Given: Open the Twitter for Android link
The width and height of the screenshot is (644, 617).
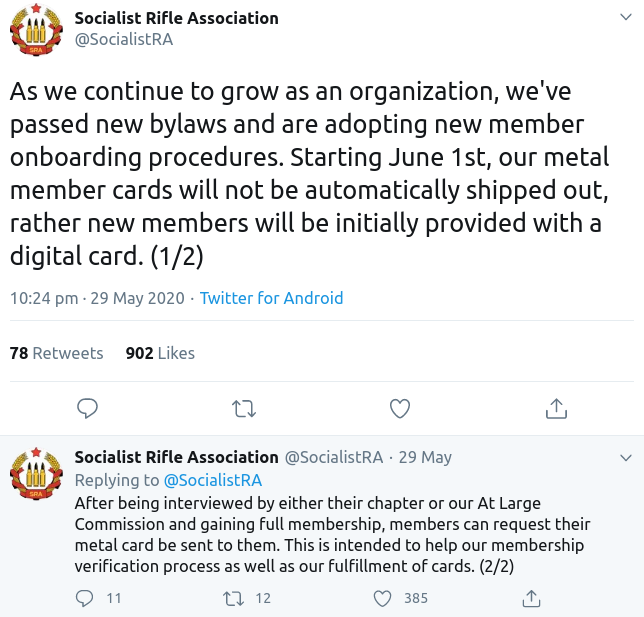Looking at the screenshot, I should (271, 298).
